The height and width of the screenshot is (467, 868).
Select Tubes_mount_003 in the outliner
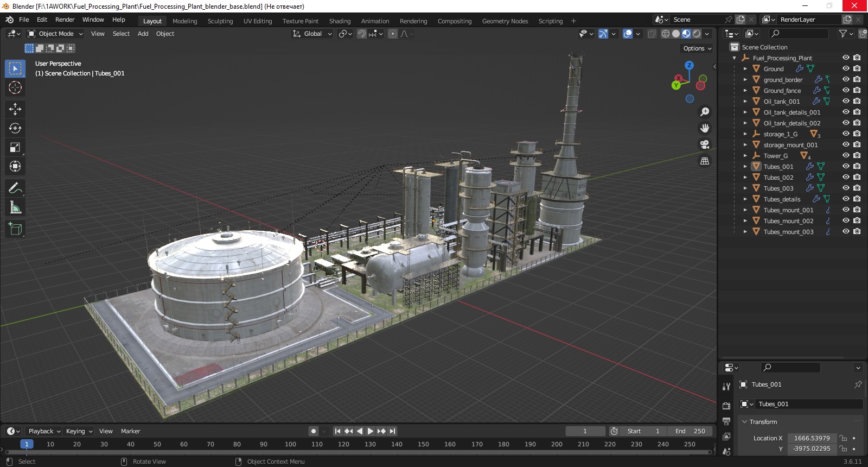(788, 232)
